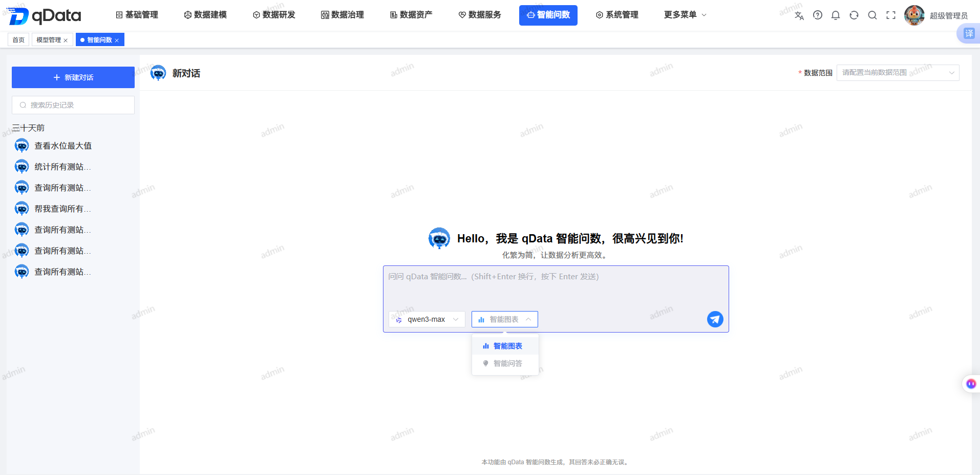Click the floating assistant bubble at right edge
Image resolution: width=980 pixels, height=475 pixels.
[x=971, y=384]
